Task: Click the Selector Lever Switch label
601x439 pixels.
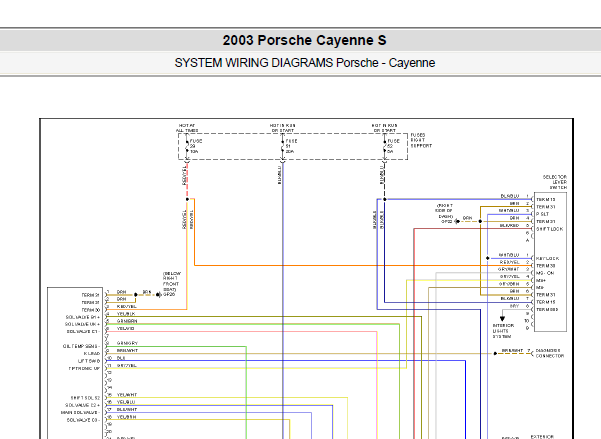Action: [x=555, y=182]
